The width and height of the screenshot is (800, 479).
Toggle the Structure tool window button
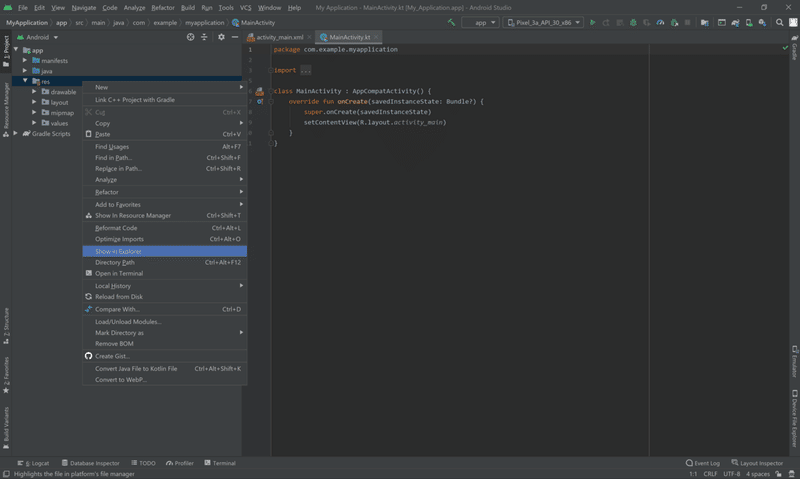(x=6, y=325)
